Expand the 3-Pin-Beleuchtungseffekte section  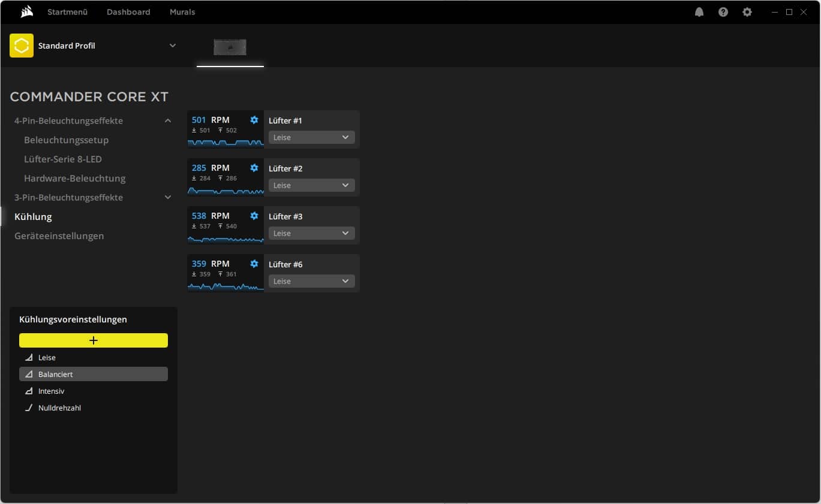point(168,197)
